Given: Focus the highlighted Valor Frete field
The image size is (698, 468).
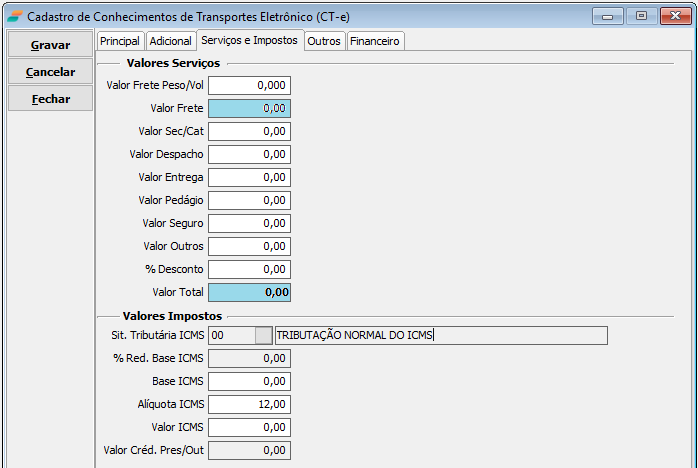Looking at the screenshot, I should 249,108.
